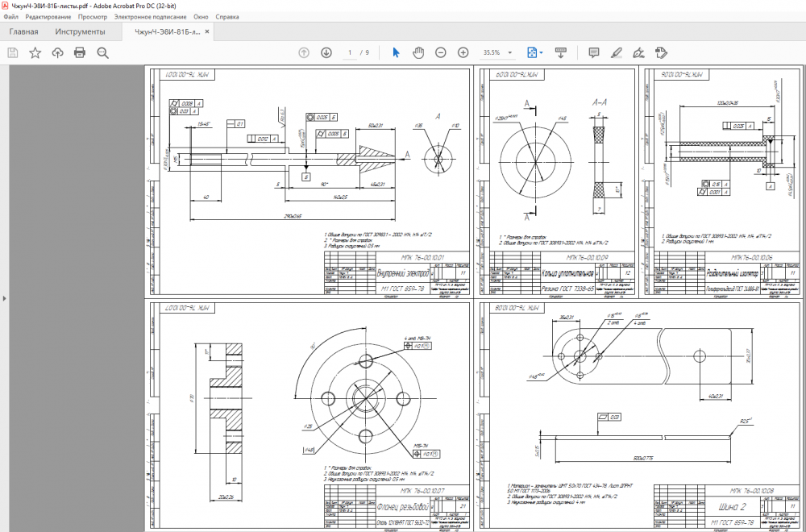The image size is (806, 532).
Task: Open the Инструменты tab
Action: [x=80, y=32]
